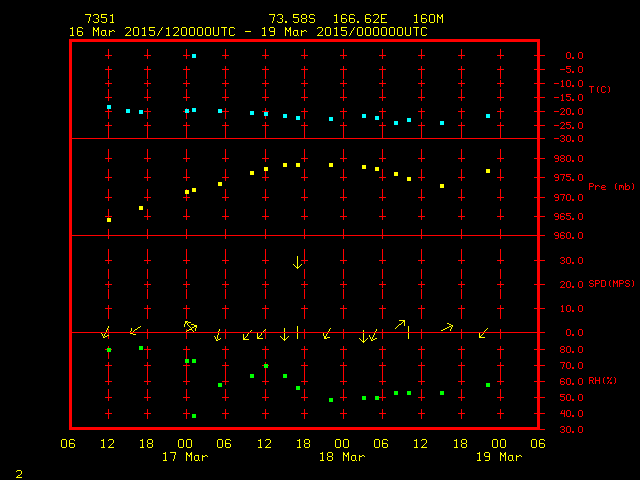
Task: Click the RH(%) humidity axis label
Action: [x=602, y=381]
